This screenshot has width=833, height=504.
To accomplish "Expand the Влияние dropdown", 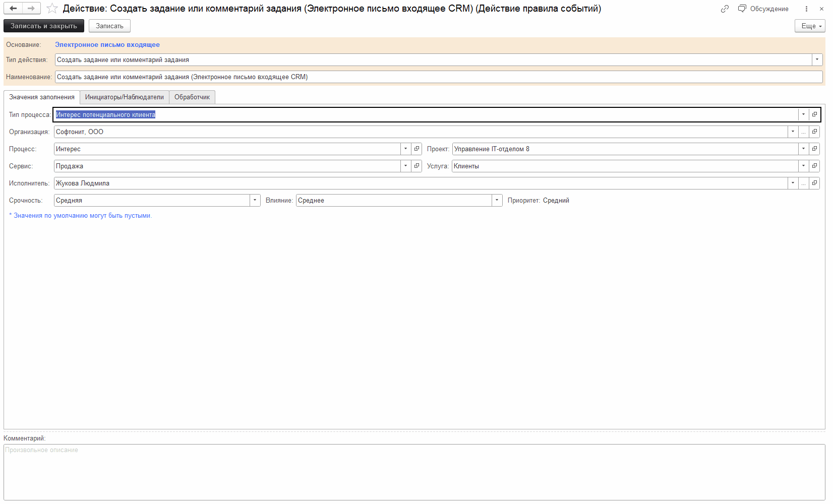I will [x=497, y=200].
